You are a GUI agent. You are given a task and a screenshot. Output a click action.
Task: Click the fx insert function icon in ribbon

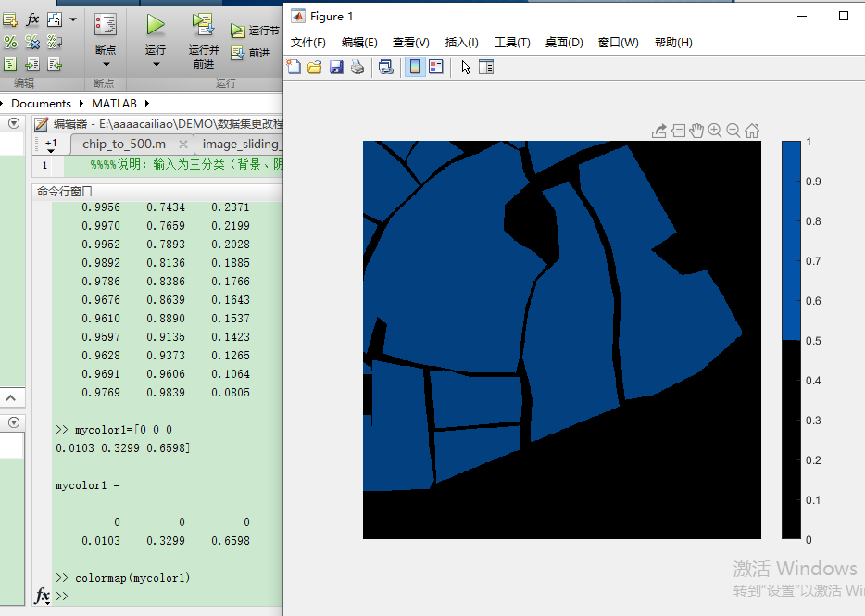click(32, 19)
